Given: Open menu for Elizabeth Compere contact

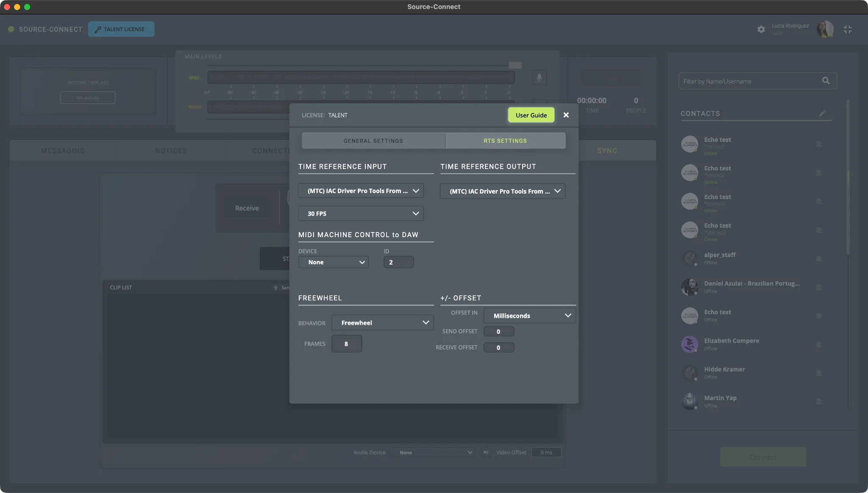Looking at the screenshot, I should [x=819, y=345].
